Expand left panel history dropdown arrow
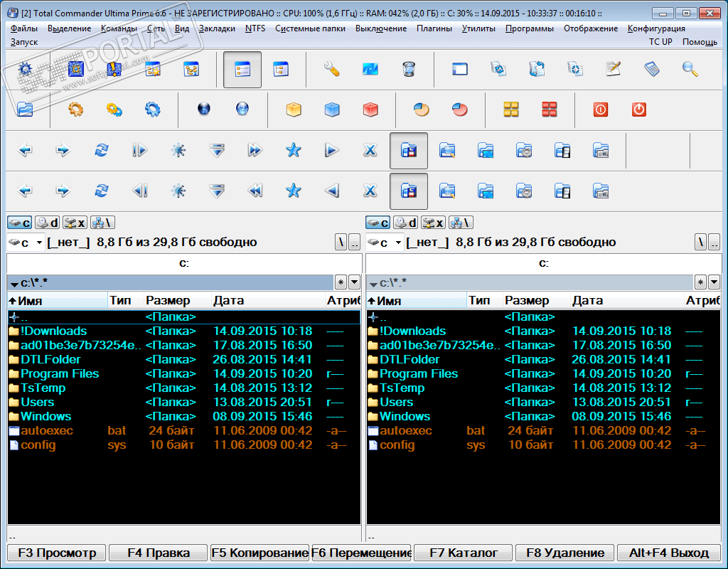The width and height of the screenshot is (728, 569). tap(354, 282)
